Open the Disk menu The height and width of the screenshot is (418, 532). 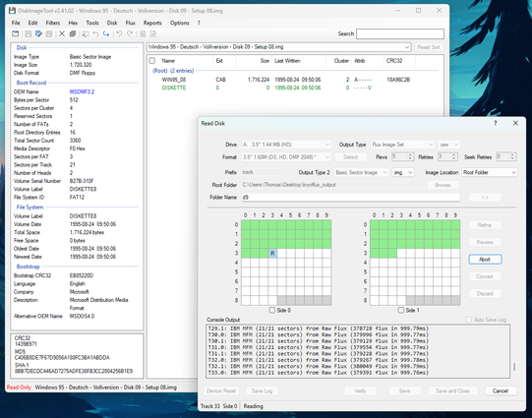[x=112, y=23]
